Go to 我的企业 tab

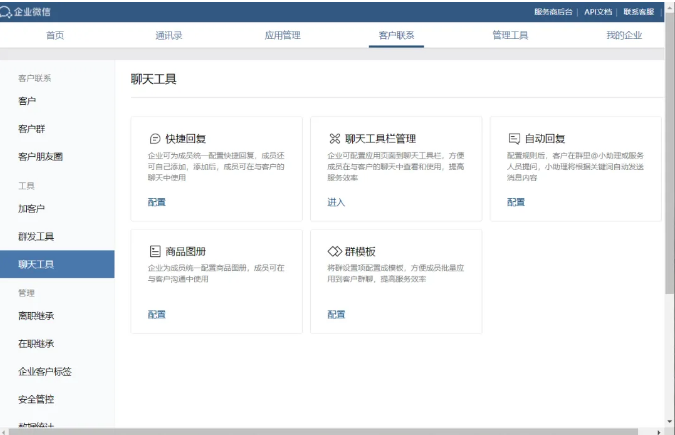624,35
